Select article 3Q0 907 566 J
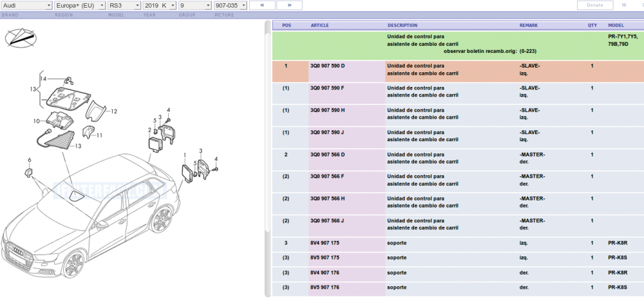Image resolution: width=644 pixels, height=299 pixels. coord(327,221)
